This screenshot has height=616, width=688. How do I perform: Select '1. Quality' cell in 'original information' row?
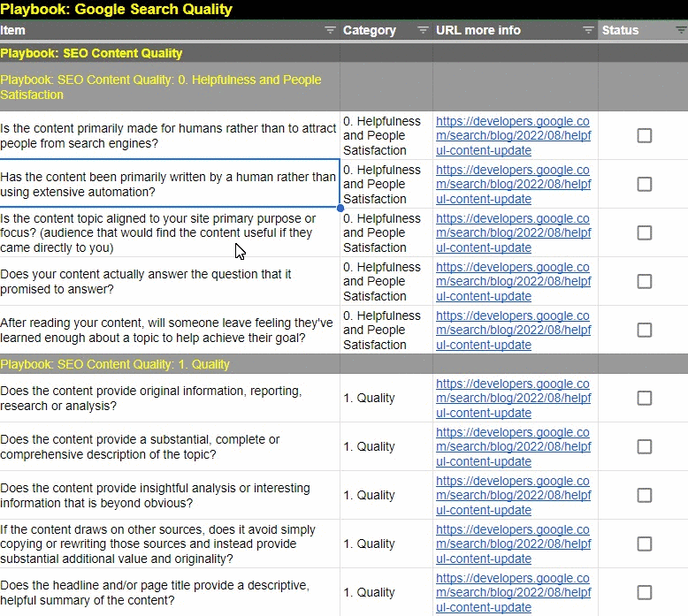click(386, 398)
